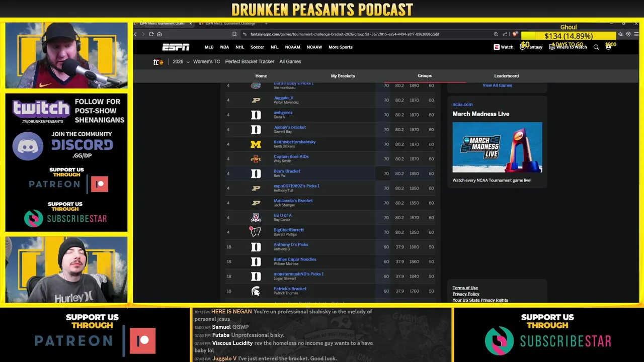Close the first ESPN browser tab
Image resolution: width=644 pixels, height=362 pixels.
tap(190, 24)
